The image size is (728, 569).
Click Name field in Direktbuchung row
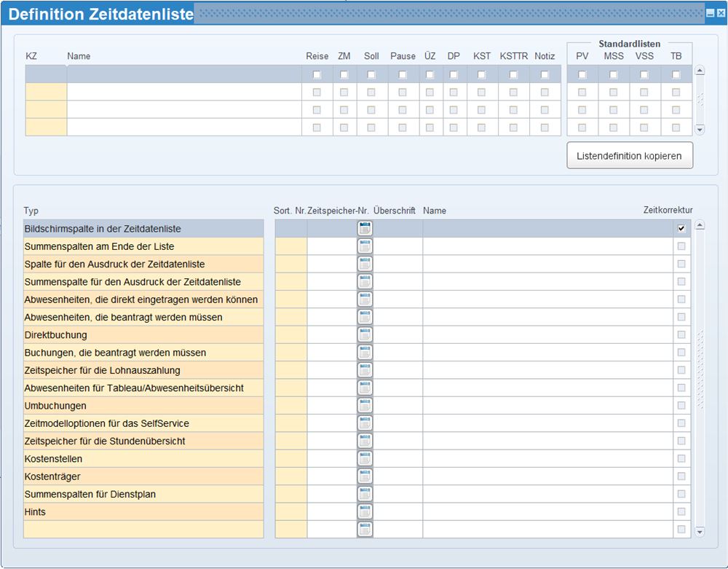(x=548, y=334)
